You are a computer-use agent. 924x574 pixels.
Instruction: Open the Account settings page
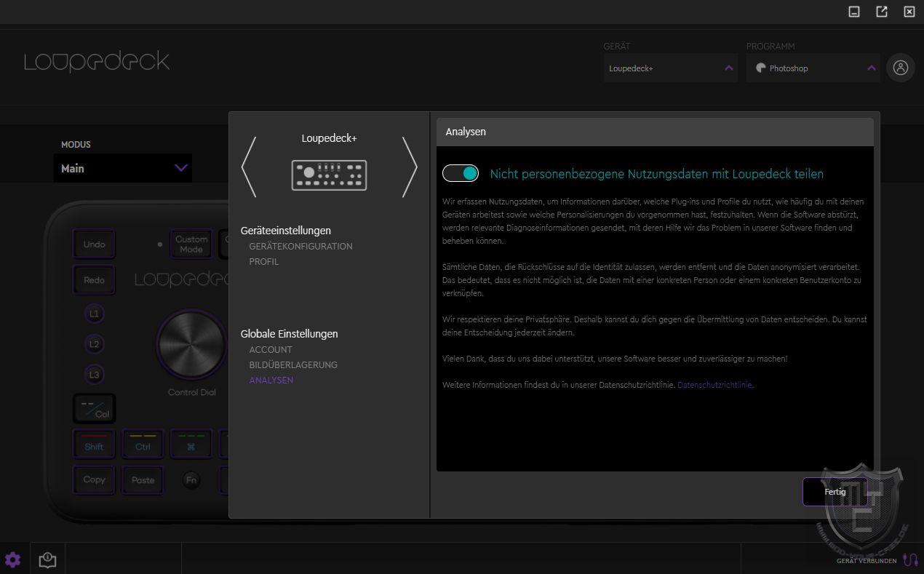pos(271,349)
